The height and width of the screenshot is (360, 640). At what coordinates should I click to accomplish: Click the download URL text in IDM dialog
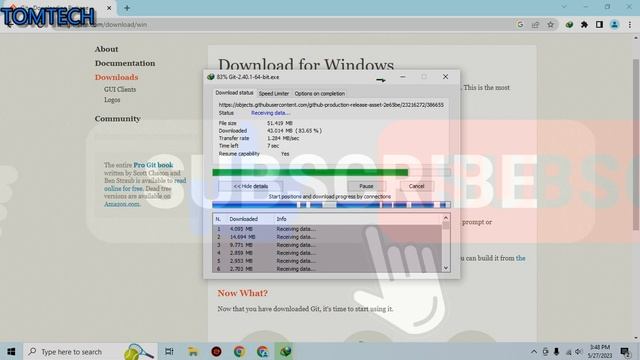coord(331,105)
